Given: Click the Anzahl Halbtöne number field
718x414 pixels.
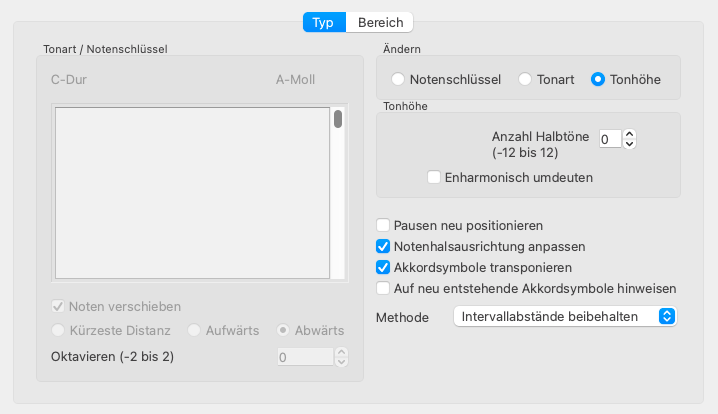Looking at the screenshot, I should click(x=609, y=139).
